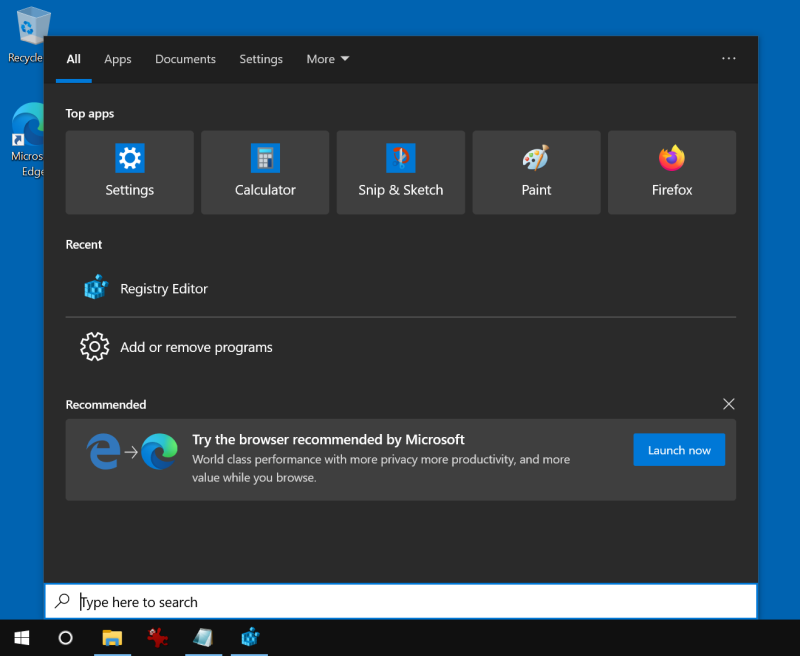The image size is (800, 656).
Task: Launch Firefox from Top apps
Action: (x=672, y=172)
